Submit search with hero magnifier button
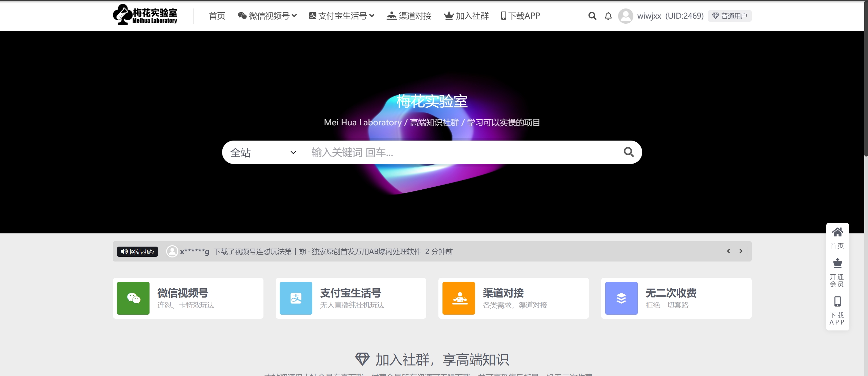The width and height of the screenshot is (868, 376). pyautogui.click(x=629, y=152)
